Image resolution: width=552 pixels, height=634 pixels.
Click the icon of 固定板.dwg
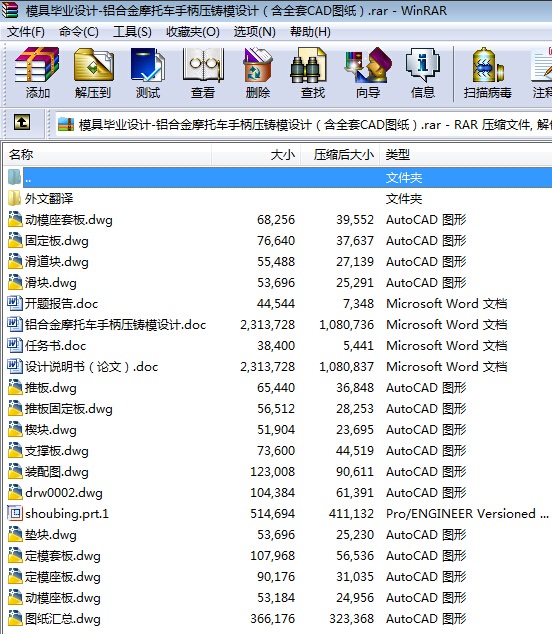coord(15,241)
